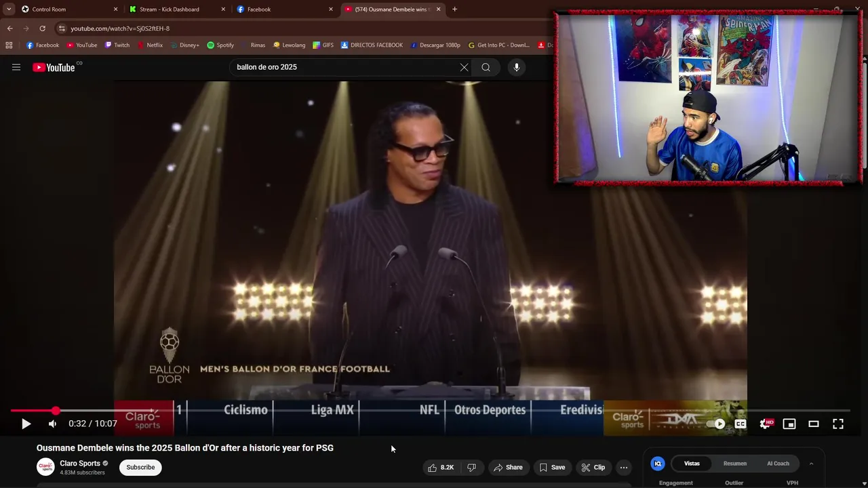This screenshot has width=868, height=488.
Task: Select the AI Coach tab in vidIQ
Action: (778, 464)
